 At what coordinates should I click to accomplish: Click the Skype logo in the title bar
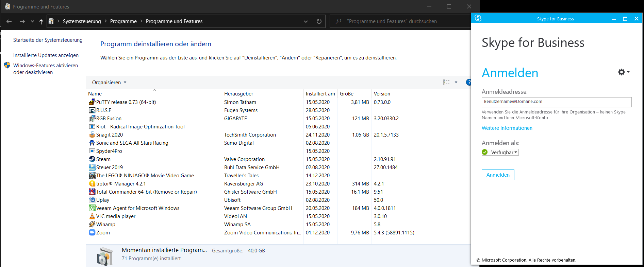(478, 18)
